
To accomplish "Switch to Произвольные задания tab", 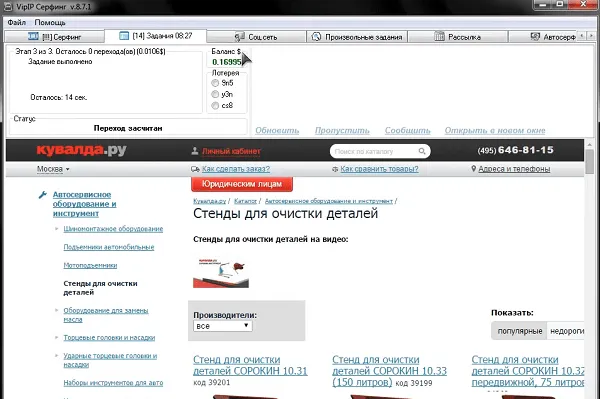I will 357,37.
